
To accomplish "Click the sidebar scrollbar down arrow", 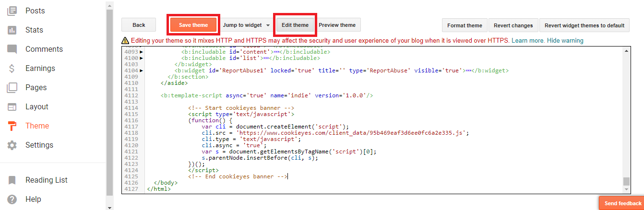I will (x=109, y=207).
